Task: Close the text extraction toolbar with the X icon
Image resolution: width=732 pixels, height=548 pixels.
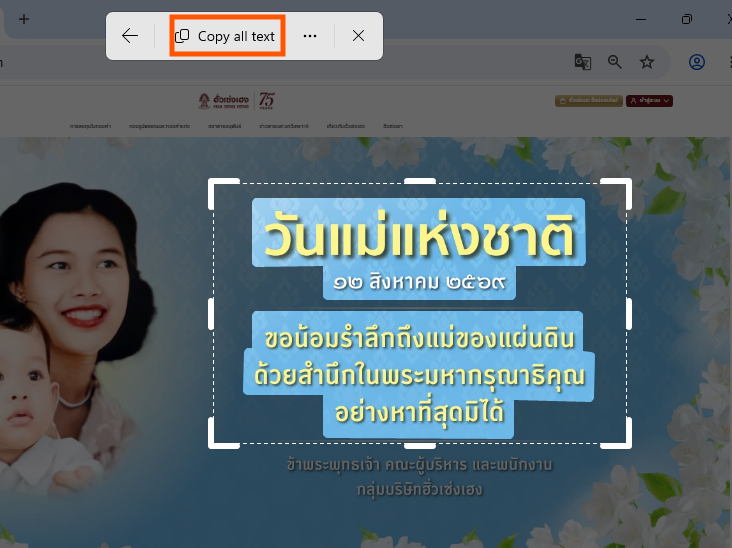Action: (x=359, y=35)
